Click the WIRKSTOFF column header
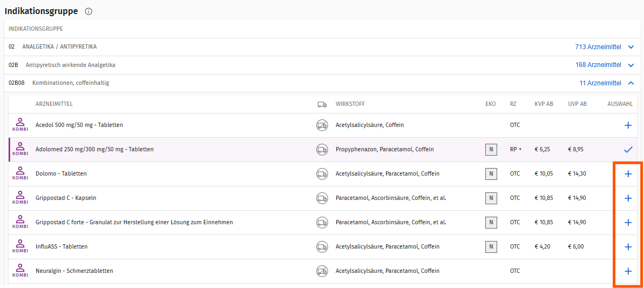This screenshot has height=288, width=644. point(350,104)
